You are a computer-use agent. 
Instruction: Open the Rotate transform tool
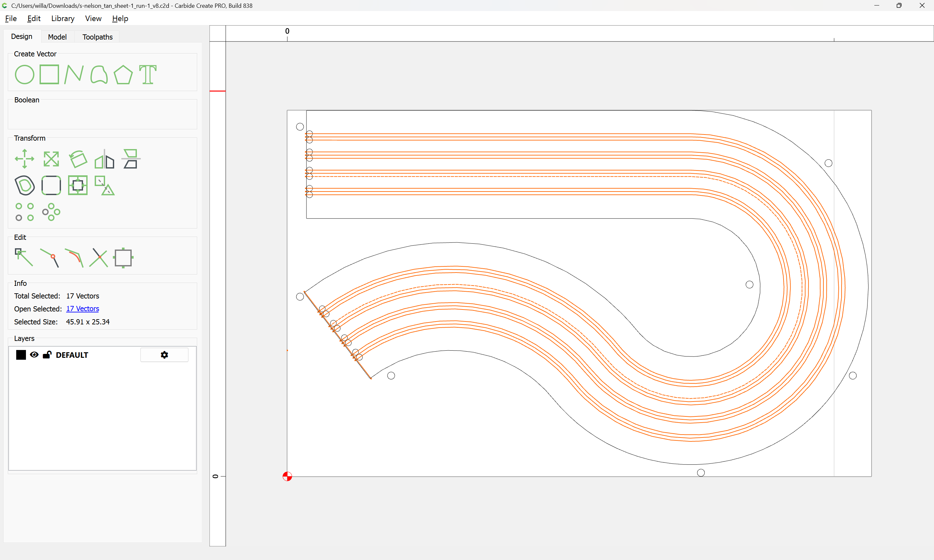tap(78, 159)
